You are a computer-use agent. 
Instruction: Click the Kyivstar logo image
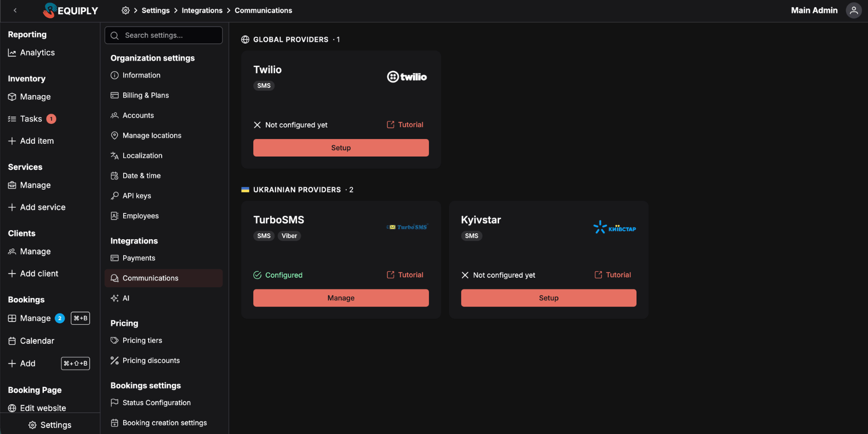pos(615,227)
